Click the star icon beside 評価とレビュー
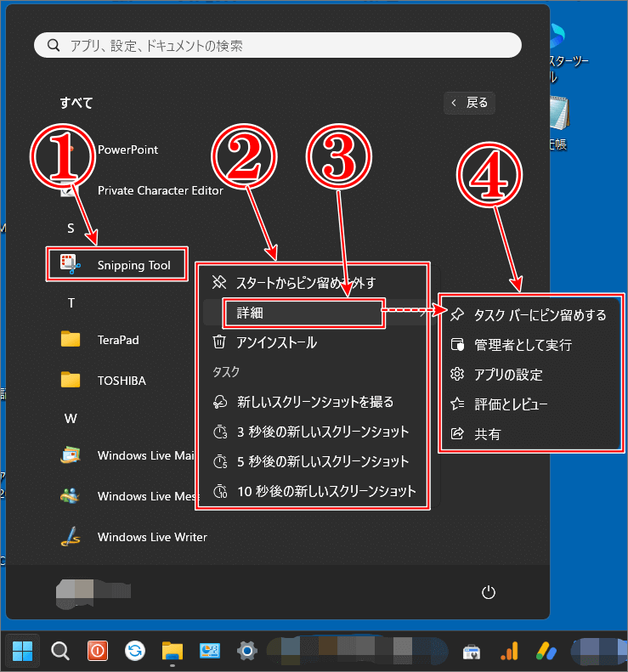This screenshot has width=628, height=672. pyautogui.click(x=457, y=404)
